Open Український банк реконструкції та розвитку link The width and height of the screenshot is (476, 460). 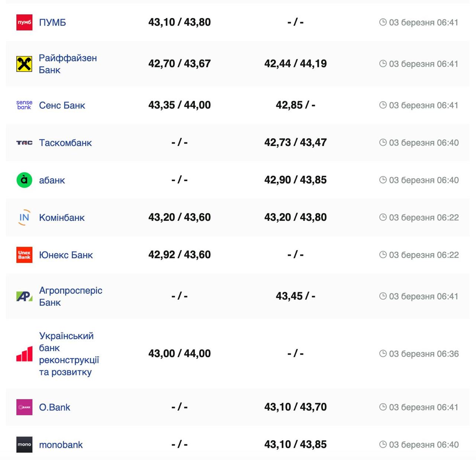pyautogui.click(x=69, y=354)
